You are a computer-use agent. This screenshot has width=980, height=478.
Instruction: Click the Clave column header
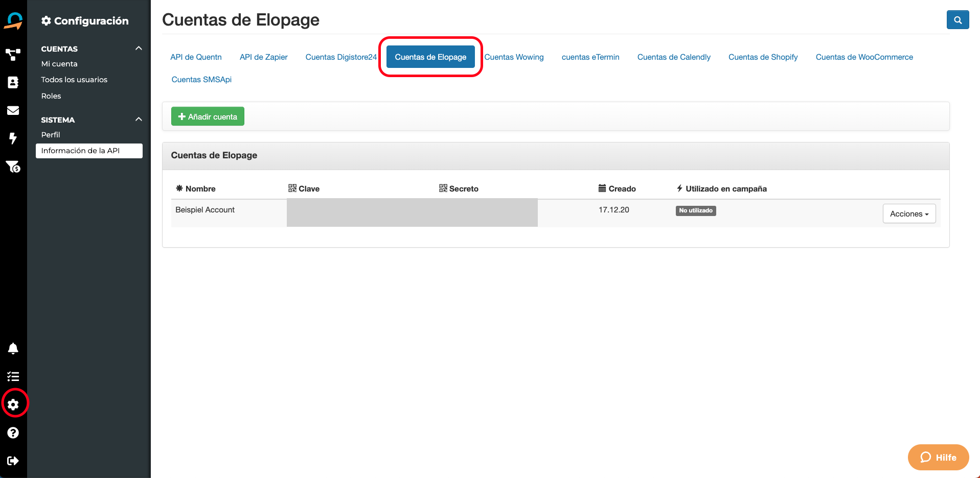[x=304, y=188]
